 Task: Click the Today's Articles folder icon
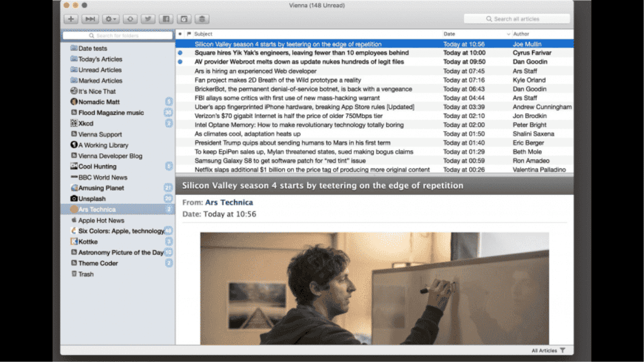pos(74,59)
